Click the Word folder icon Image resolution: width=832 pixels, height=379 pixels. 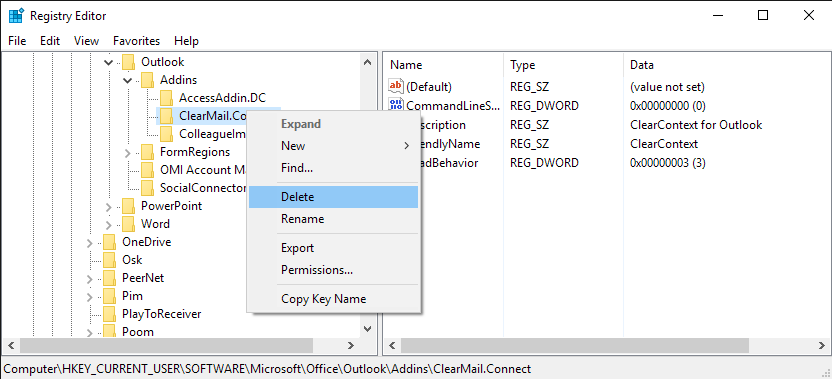[128, 224]
